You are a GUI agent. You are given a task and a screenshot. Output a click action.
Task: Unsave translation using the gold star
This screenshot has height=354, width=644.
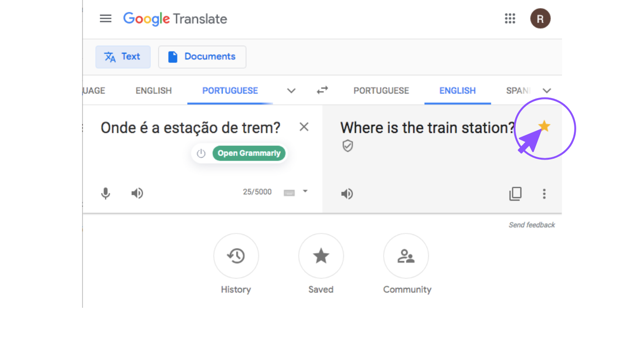tap(544, 126)
